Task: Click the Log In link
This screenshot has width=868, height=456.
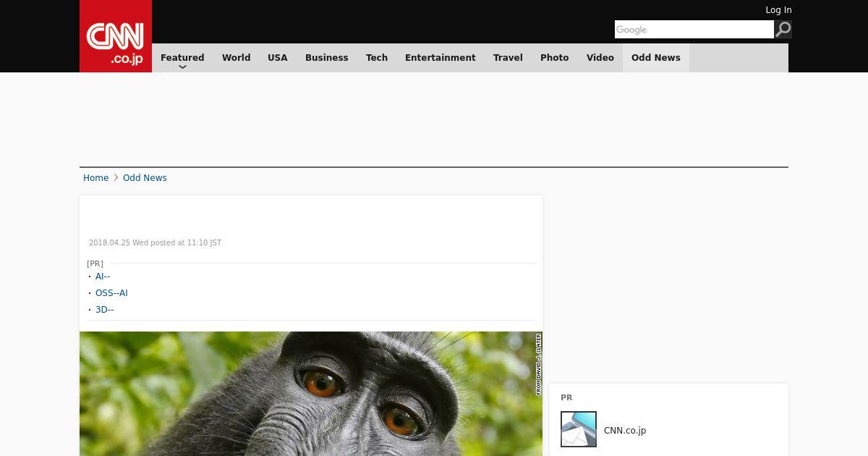Action: (778, 10)
